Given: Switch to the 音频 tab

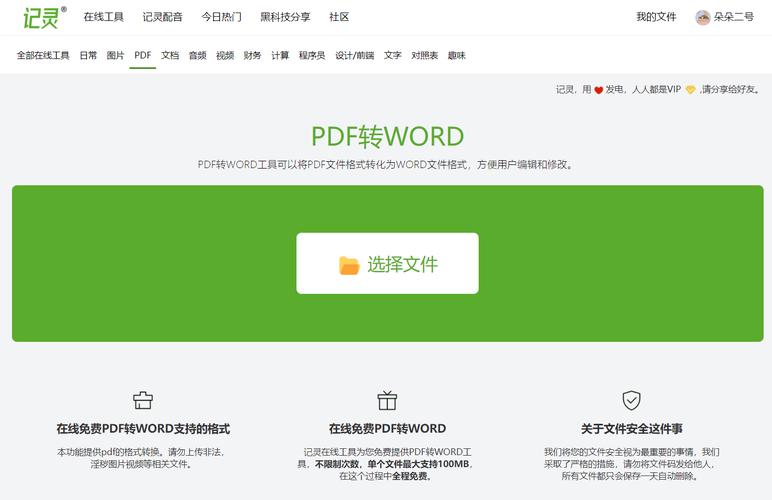Looking at the screenshot, I should [197, 55].
